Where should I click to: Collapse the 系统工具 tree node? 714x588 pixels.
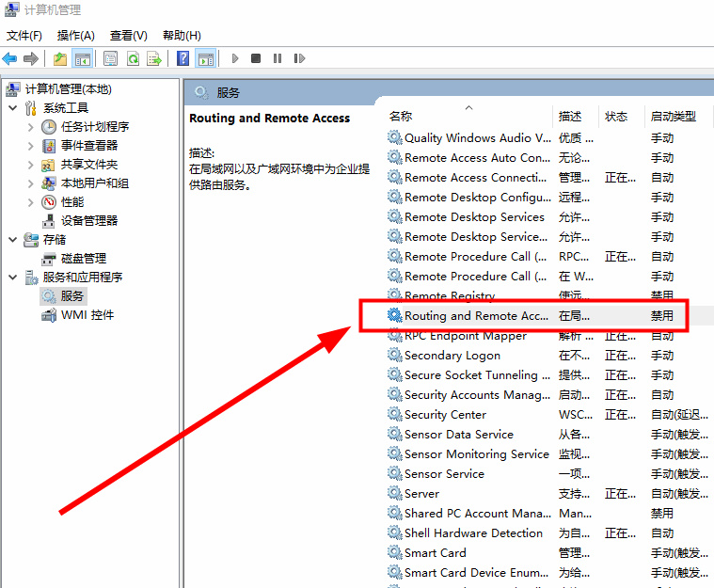tap(12, 108)
